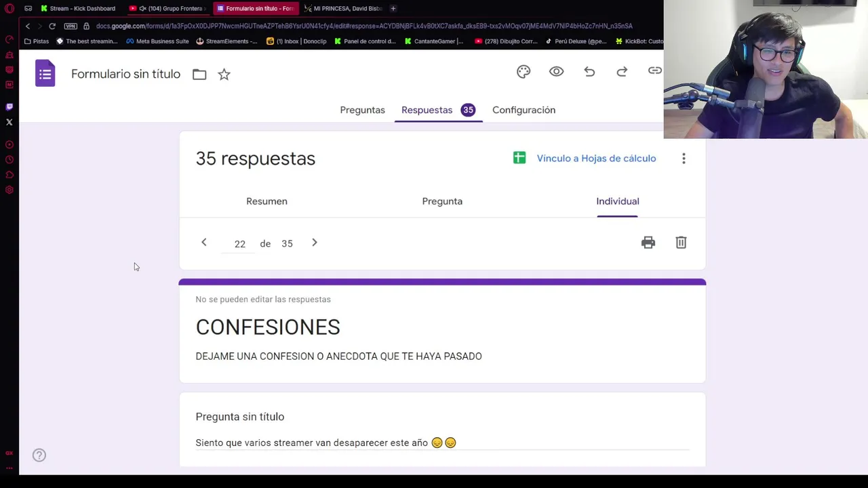The height and width of the screenshot is (488, 868).
Task: Open the Opera GX menu logo
Action: pyautogui.click(x=9, y=9)
